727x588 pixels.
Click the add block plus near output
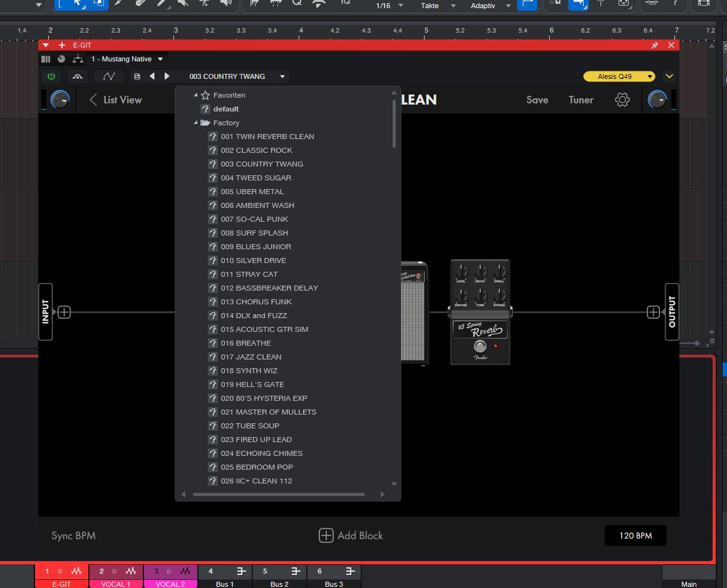[653, 312]
